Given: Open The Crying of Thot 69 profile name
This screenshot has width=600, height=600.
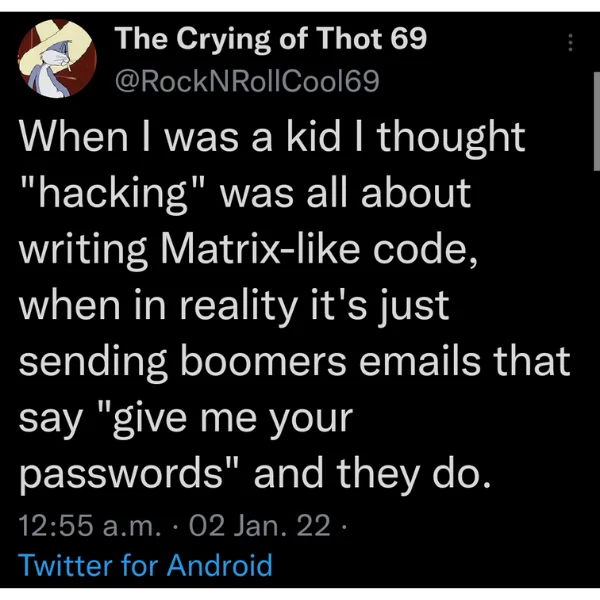Looking at the screenshot, I should (271, 39).
